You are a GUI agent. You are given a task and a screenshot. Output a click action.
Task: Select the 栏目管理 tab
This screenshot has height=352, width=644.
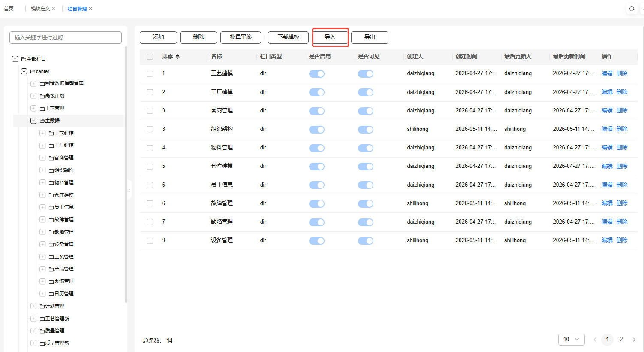point(77,9)
